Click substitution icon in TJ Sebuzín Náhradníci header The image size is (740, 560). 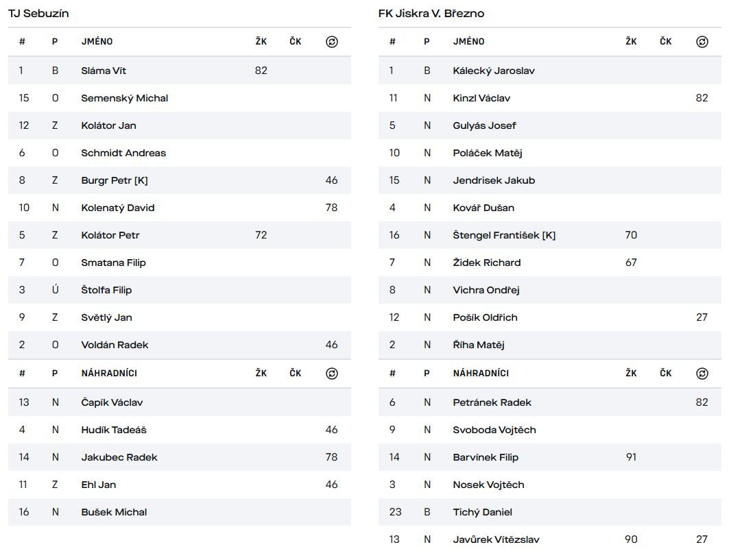pos(332,374)
